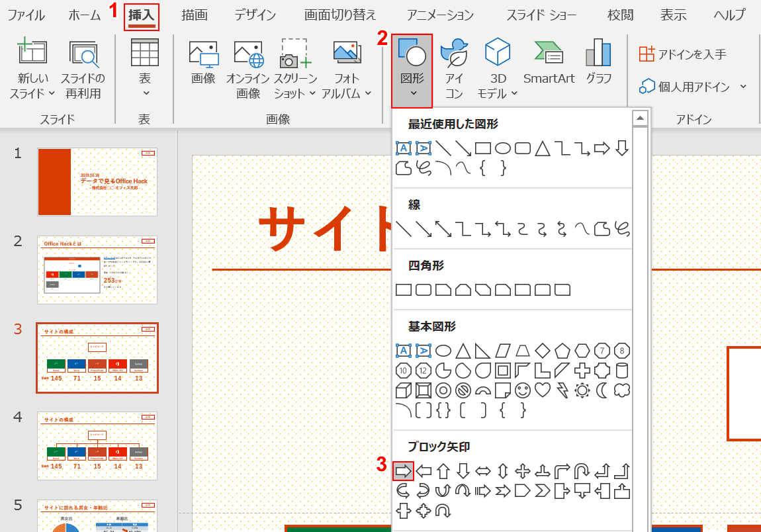Viewport: 761px width, 532px height.
Task: Pick pentagon arrow shape in ブロック矢印
Action: coord(522,491)
